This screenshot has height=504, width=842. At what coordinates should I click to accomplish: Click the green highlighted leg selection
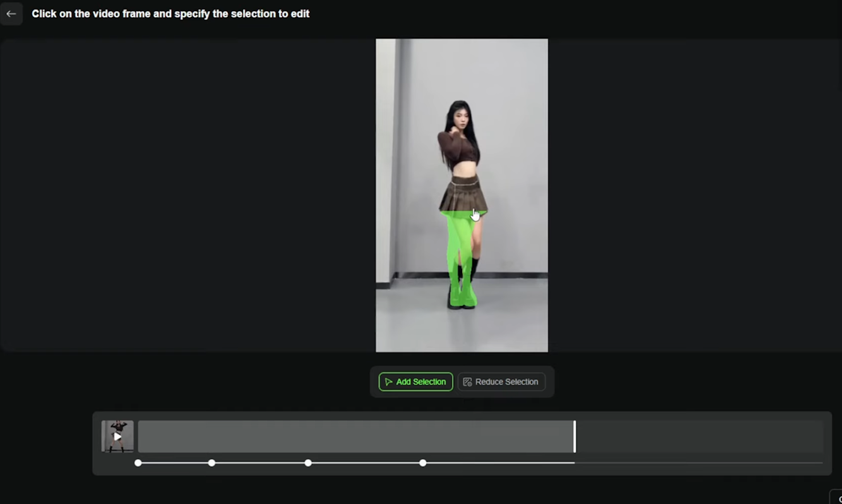tap(456, 242)
